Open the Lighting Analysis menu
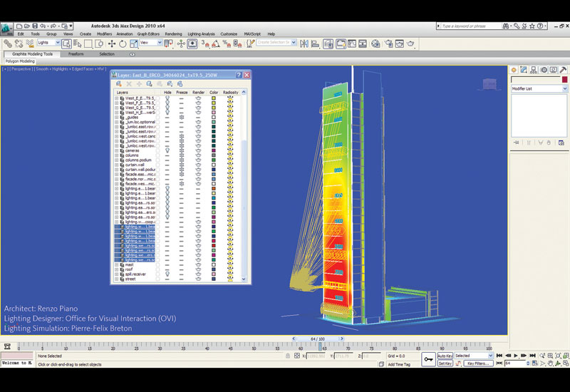The height and width of the screenshot is (392, 570). coord(201,33)
